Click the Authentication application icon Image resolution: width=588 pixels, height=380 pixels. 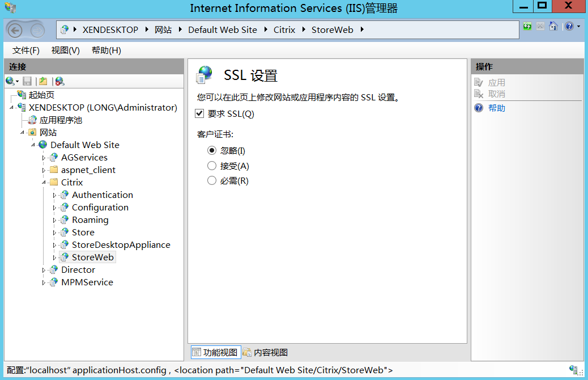(x=65, y=195)
